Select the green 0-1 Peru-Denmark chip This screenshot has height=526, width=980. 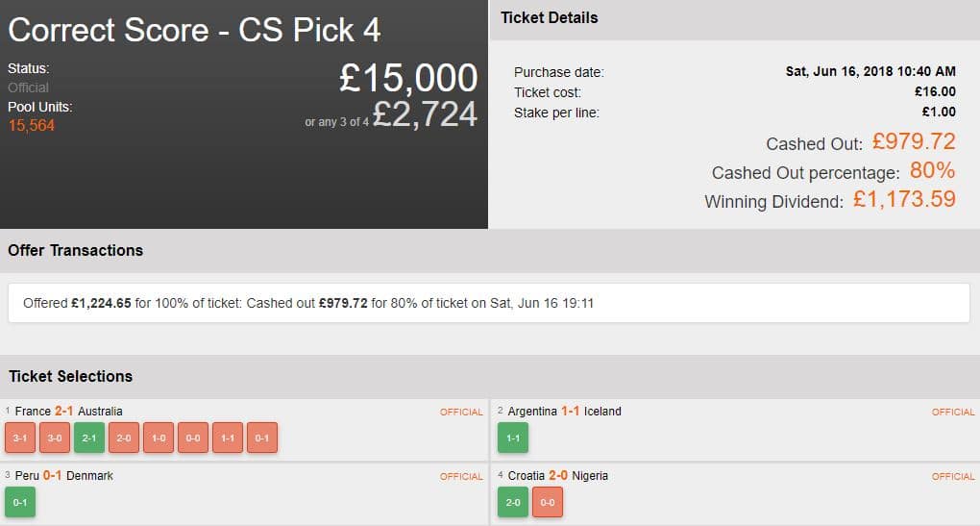[x=20, y=502]
